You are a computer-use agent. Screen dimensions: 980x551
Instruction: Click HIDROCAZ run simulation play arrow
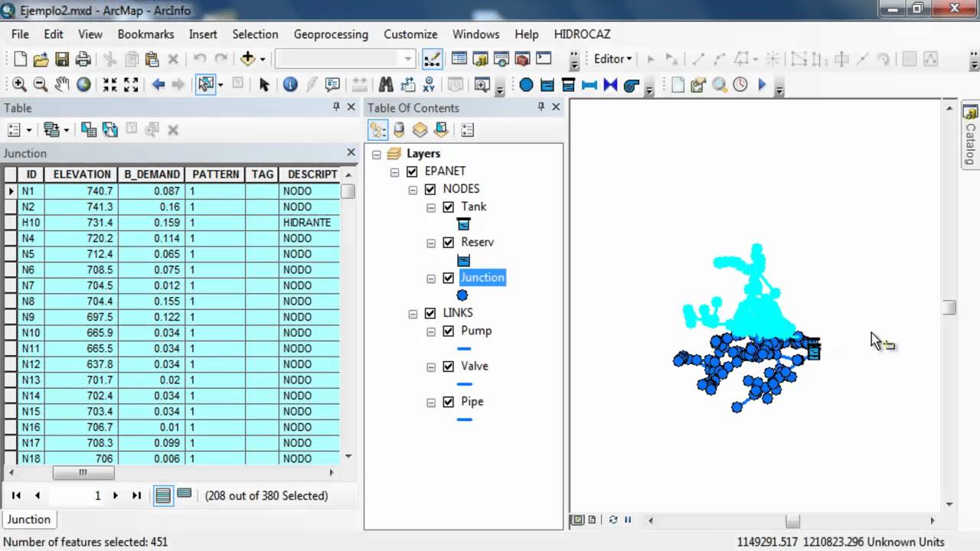pyautogui.click(x=762, y=85)
